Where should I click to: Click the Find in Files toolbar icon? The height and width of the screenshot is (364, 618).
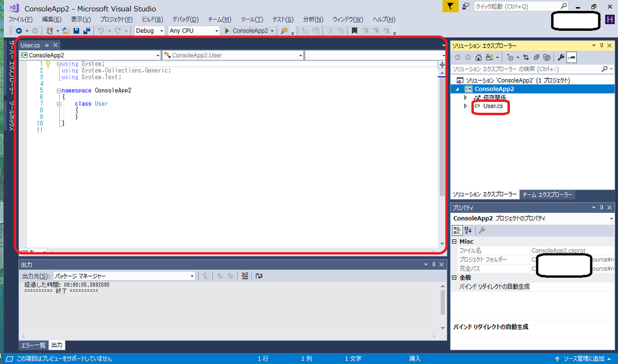284,31
